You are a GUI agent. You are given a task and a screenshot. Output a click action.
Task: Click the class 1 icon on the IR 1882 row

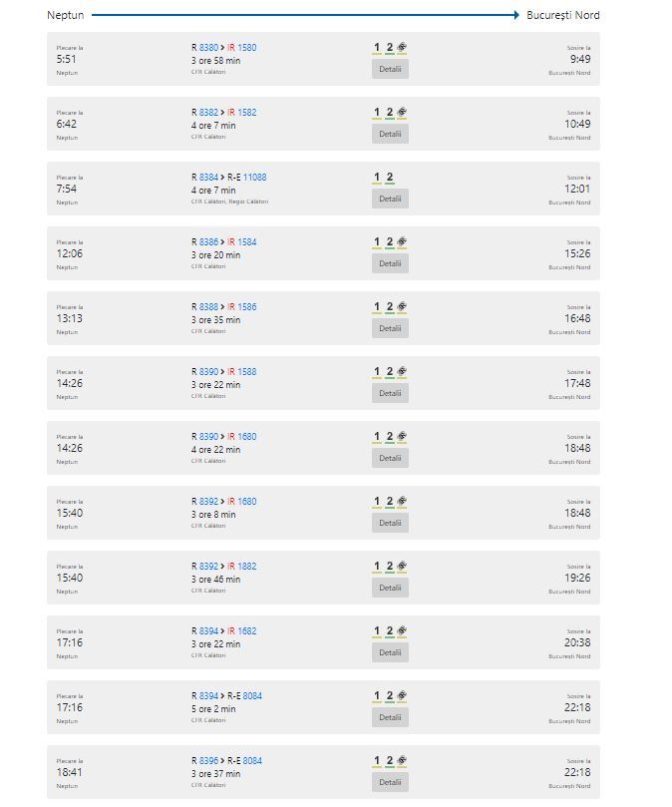(x=377, y=567)
